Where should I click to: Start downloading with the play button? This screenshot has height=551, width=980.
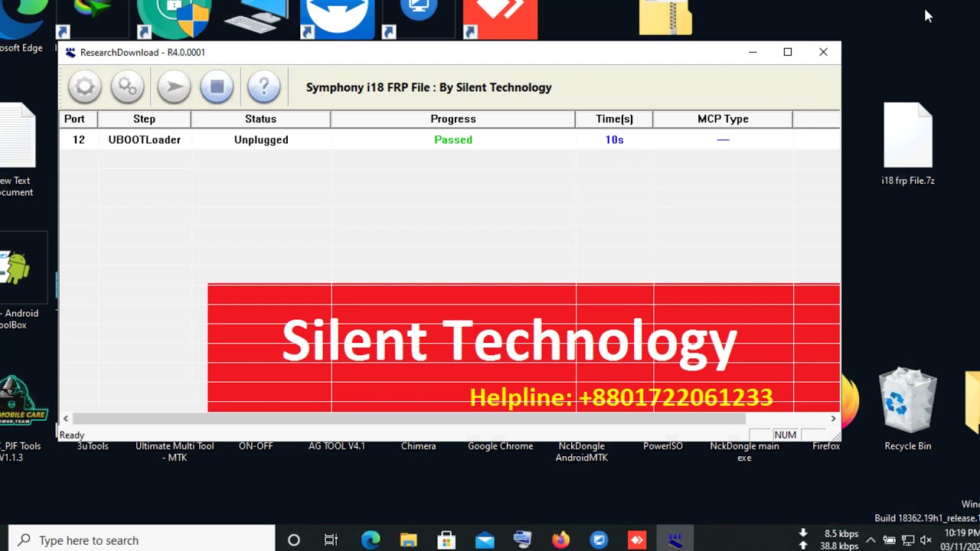point(174,86)
